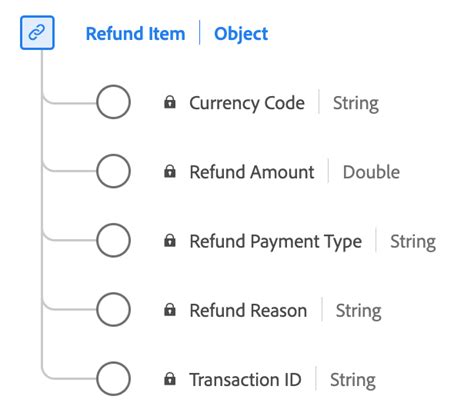Open the Refund Item field
The width and height of the screenshot is (474, 416).
[135, 34]
